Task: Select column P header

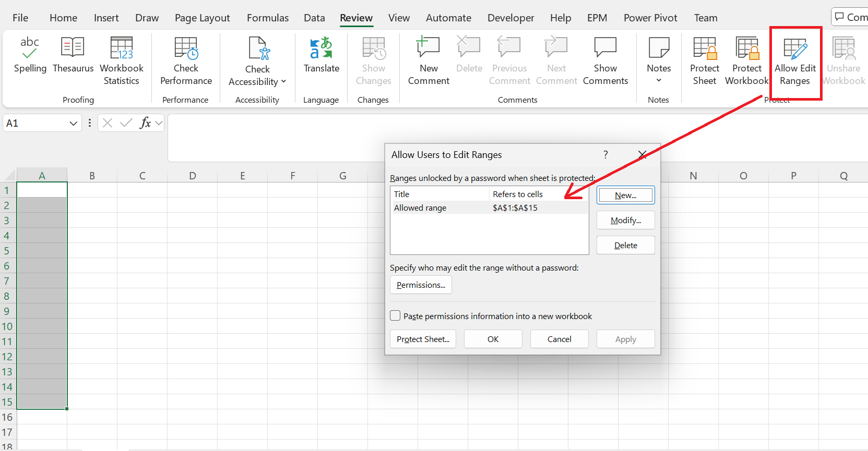Action: (x=794, y=176)
